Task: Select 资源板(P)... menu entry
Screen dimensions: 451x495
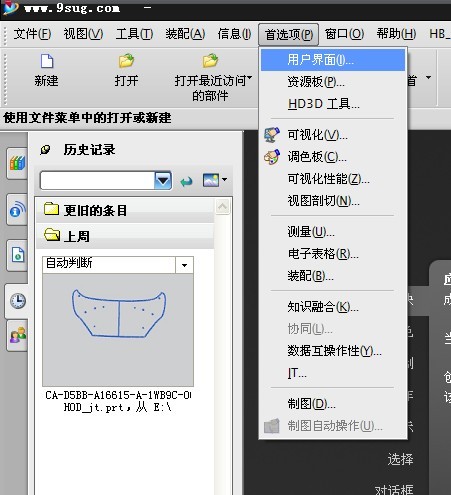Action: (x=333, y=82)
